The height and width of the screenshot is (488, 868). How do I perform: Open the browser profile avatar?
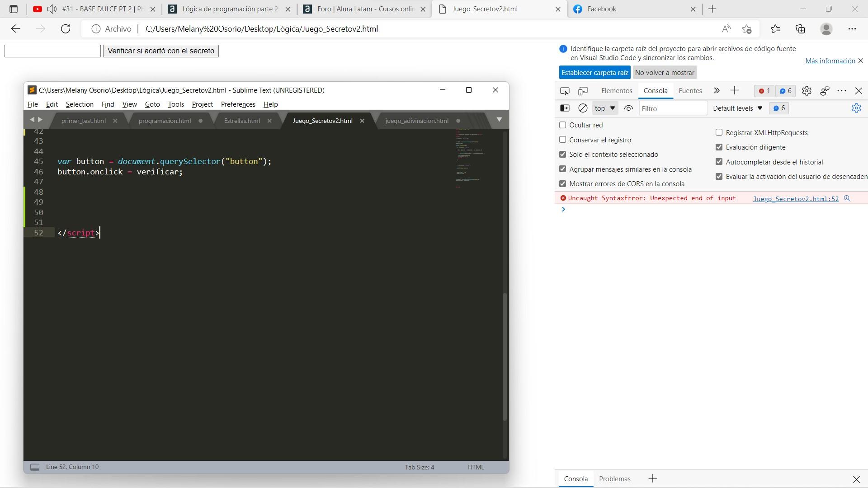(826, 29)
